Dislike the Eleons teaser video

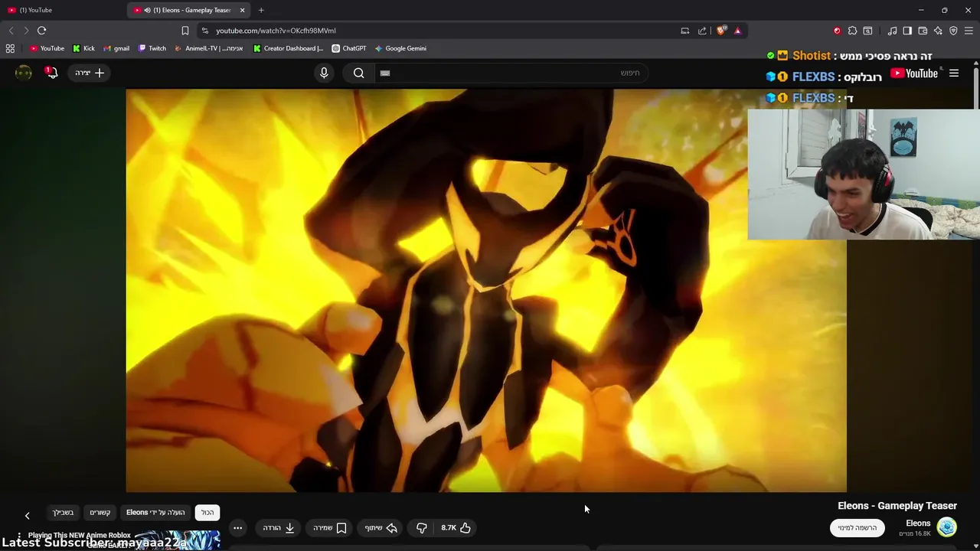[421, 528]
